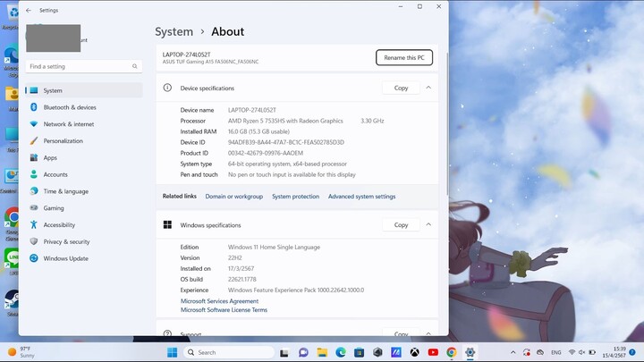Click the settings page vertical scrollbar
Viewport: 644px width, 362px height.
[447, 123]
